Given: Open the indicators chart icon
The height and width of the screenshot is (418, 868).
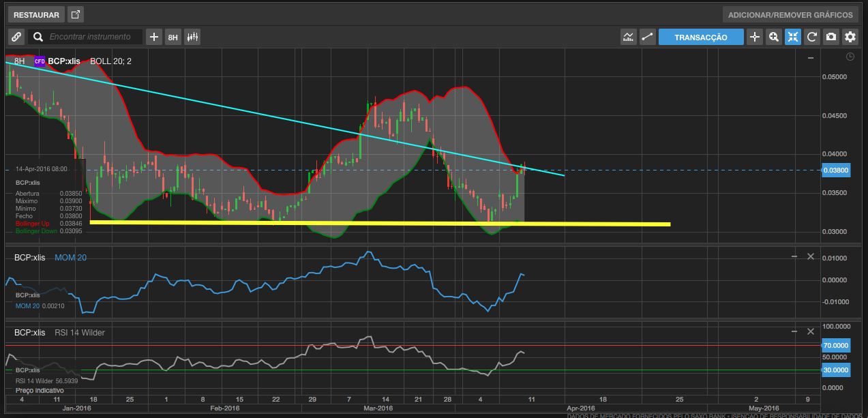Looking at the screenshot, I should [628, 37].
